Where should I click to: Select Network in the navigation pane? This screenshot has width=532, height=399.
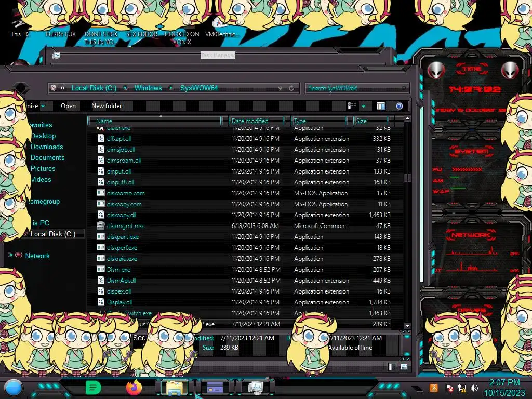coord(37,256)
